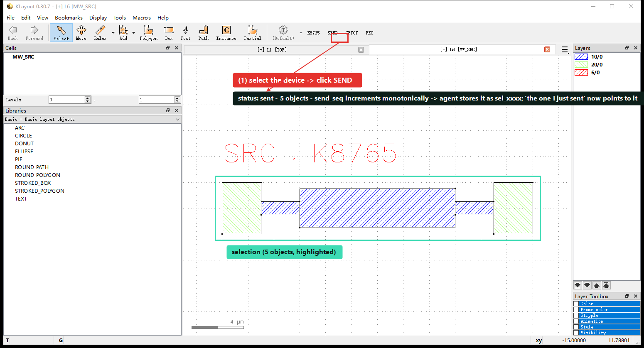Screen dimensions: 644x348
Task: Decrease the first Levels value using its down arrow
Action: tap(88, 101)
